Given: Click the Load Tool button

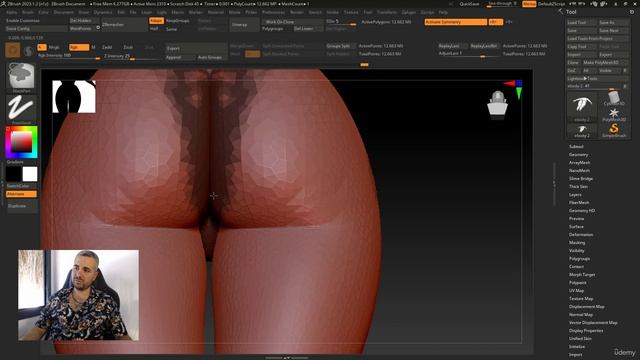Looking at the screenshot, I should click(x=582, y=22).
